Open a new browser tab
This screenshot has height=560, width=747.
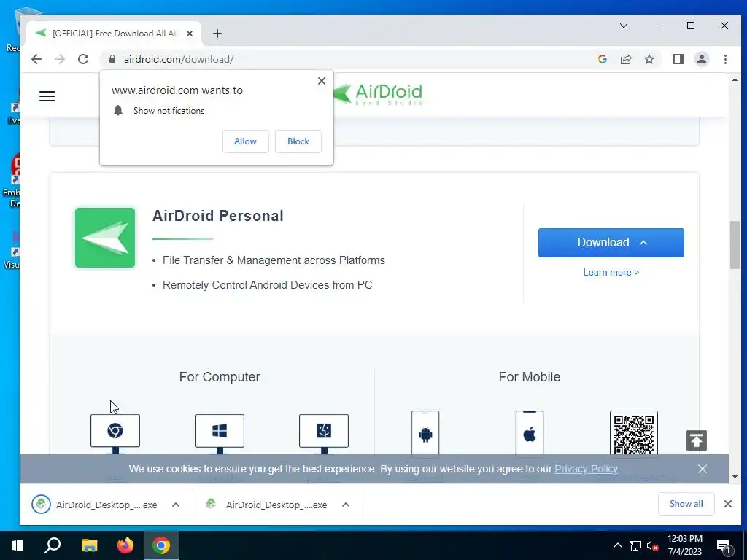tap(217, 34)
